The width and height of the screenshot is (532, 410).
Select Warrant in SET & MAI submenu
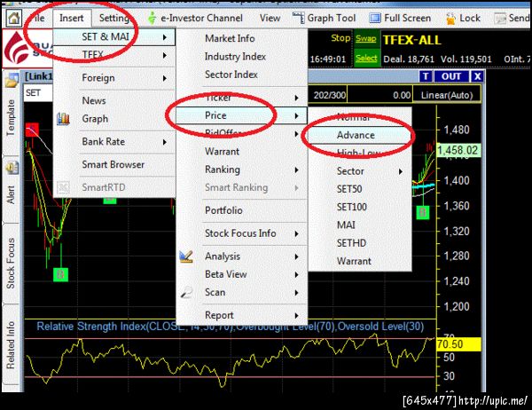coord(241,152)
